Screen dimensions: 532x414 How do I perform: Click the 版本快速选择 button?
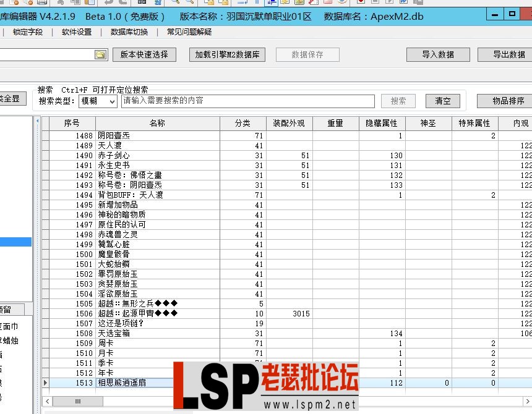click(x=144, y=54)
